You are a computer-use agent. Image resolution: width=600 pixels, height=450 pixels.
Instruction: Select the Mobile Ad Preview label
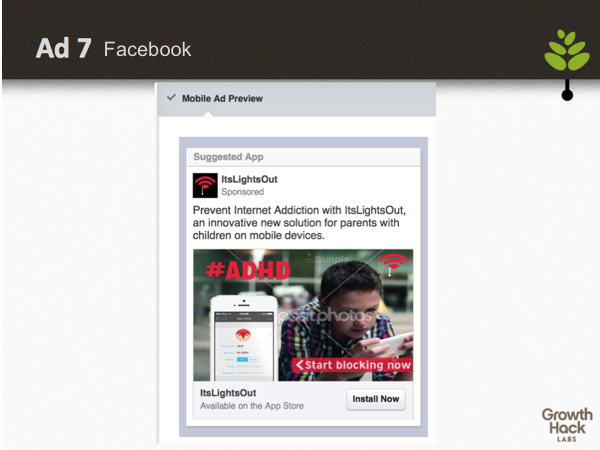pyautogui.click(x=222, y=99)
